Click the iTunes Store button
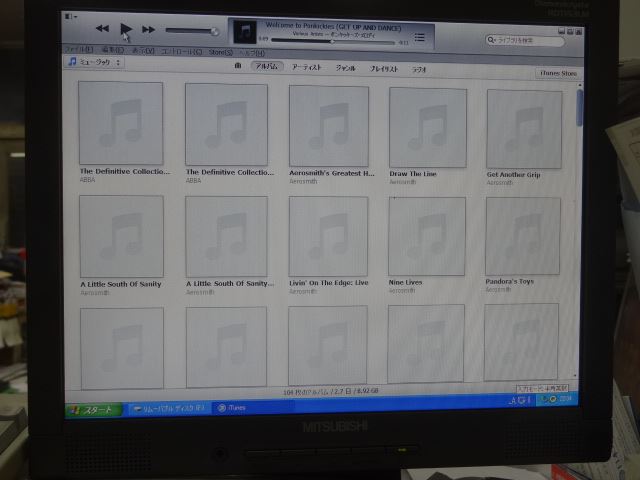 click(x=558, y=73)
